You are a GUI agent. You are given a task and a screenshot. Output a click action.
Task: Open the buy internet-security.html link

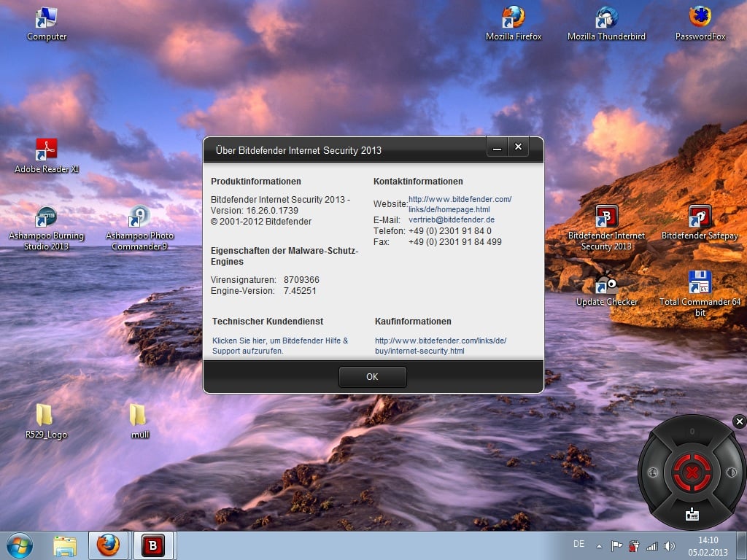click(x=441, y=346)
